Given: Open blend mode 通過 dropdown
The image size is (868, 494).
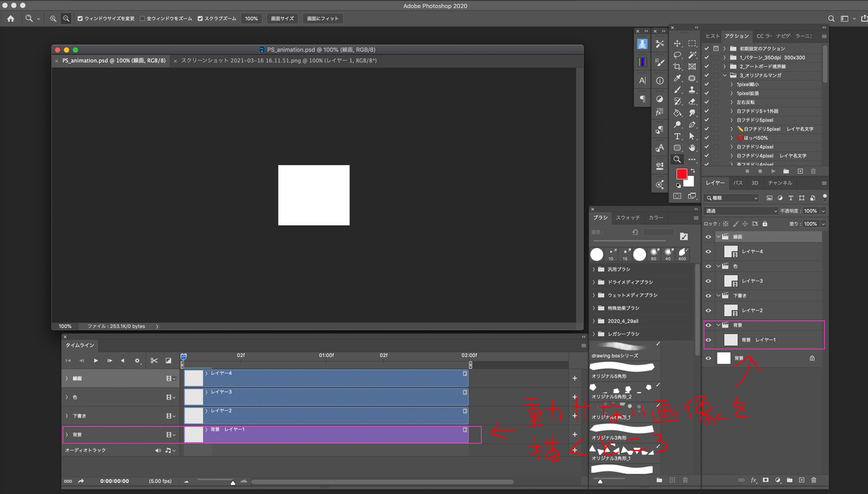Looking at the screenshot, I should [741, 211].
